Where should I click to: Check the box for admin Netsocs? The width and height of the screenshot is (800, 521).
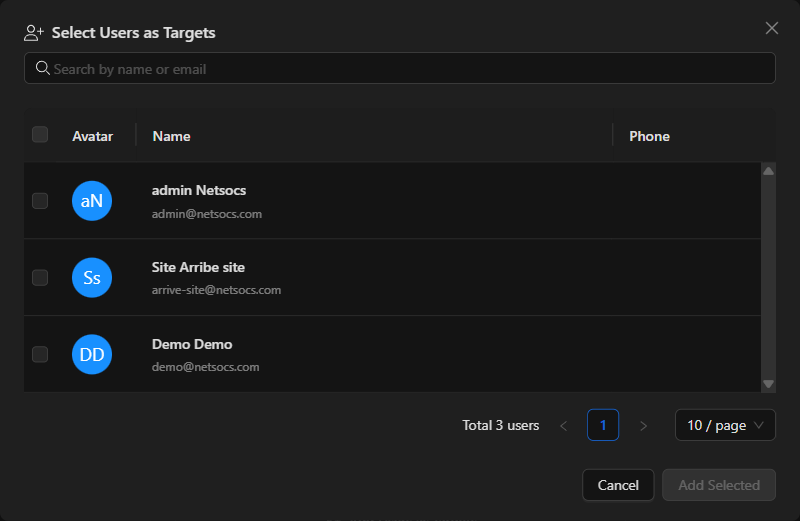point(40,201)
